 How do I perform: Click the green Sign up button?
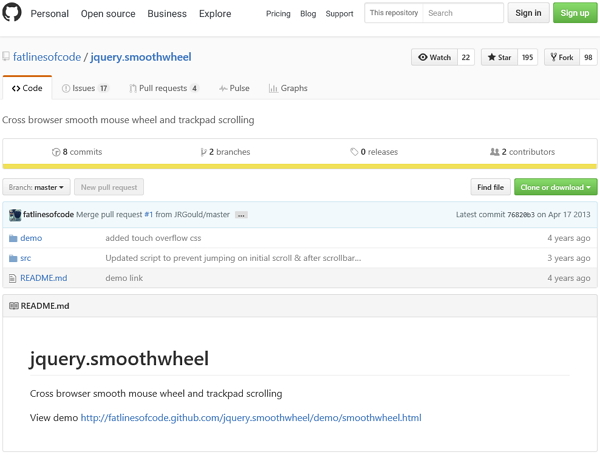(x=575, y=13)
